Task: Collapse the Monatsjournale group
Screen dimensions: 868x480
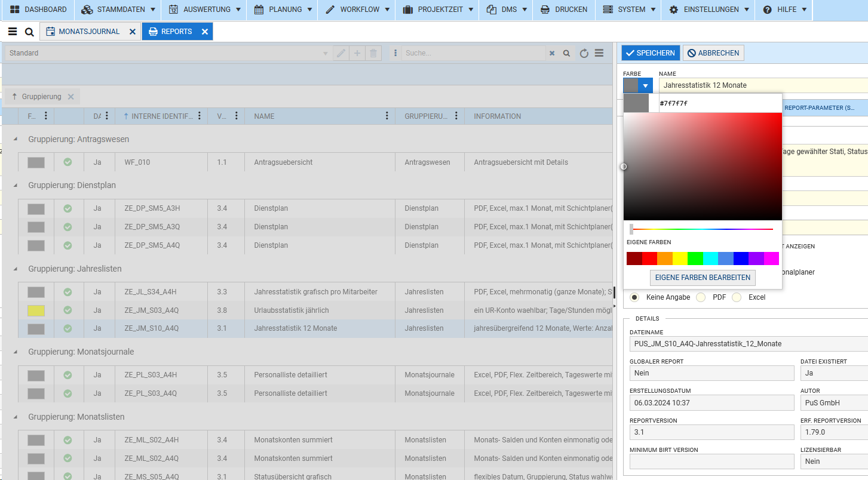Action: click(x=15, y=352)
